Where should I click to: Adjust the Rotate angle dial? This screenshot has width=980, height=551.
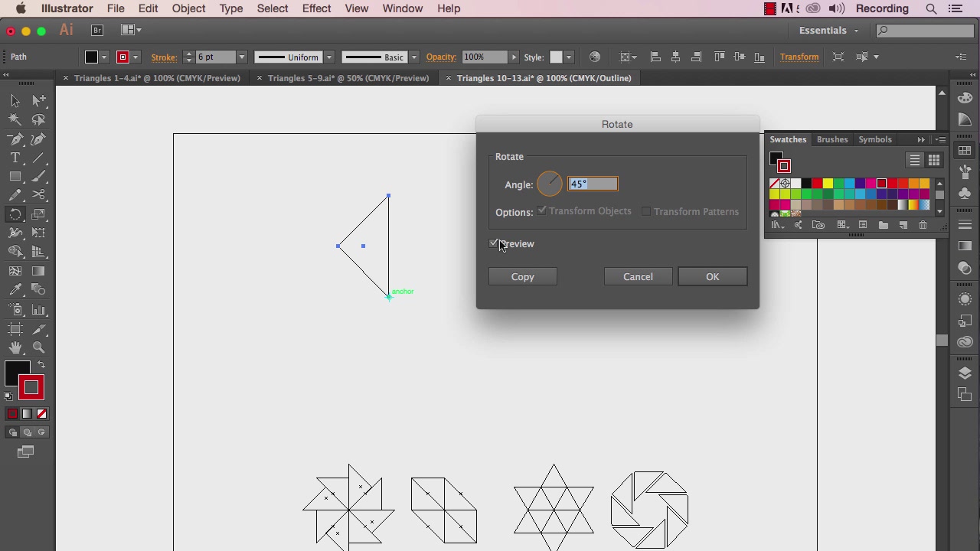click(549, 184)
